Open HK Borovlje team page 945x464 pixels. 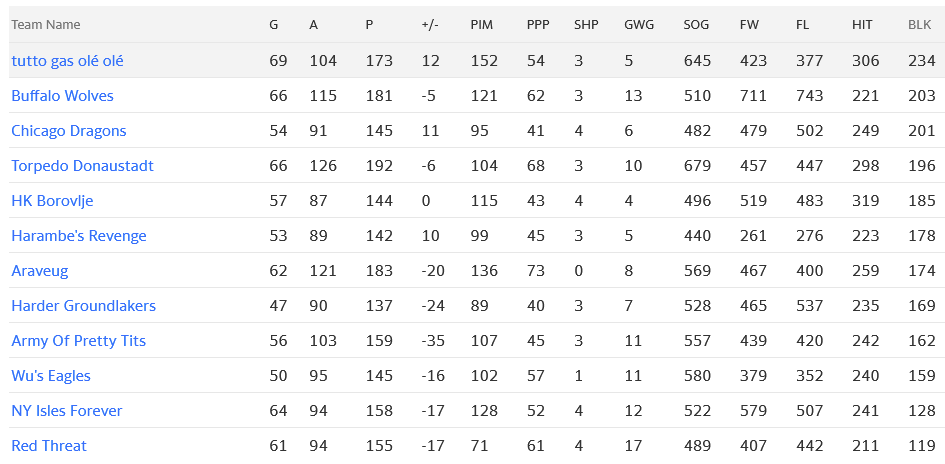(52, 201)
